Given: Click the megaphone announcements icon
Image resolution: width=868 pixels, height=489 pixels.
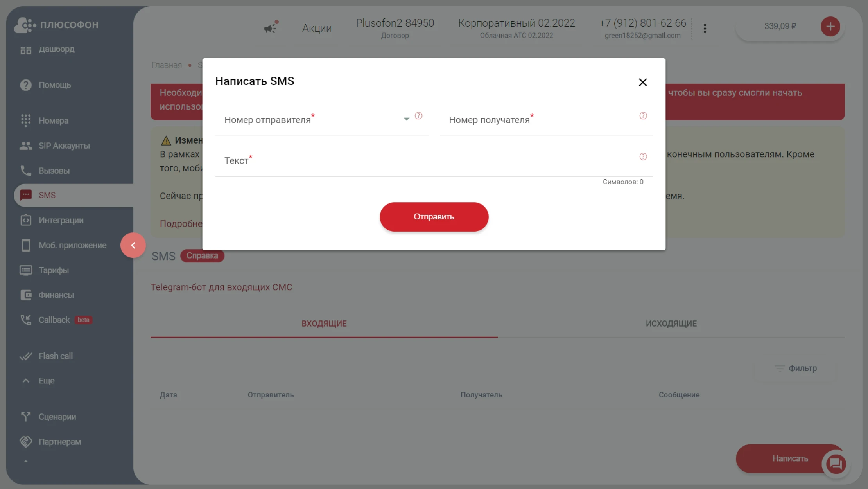Looking at the screenshot, I should [270, 28].
